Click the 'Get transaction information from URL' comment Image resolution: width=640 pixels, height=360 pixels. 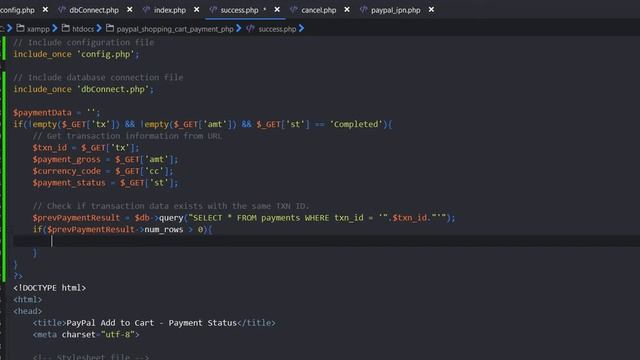[x=127, y=136]
